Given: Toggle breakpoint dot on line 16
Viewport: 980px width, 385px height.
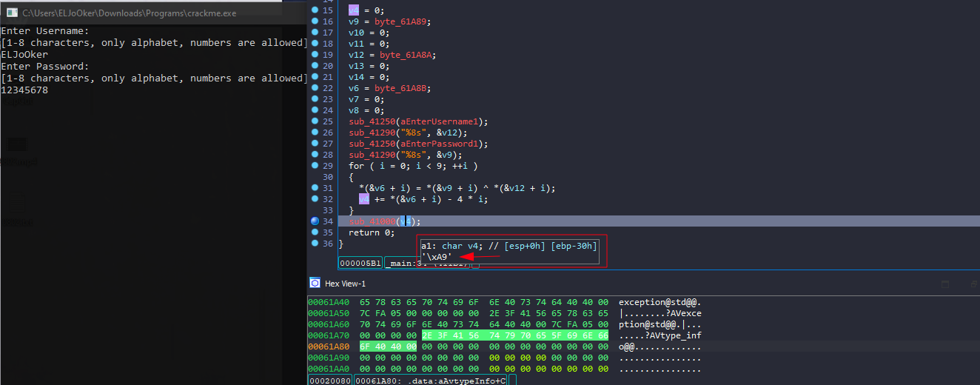Looking at the screenshot, I should coord(315,21).
